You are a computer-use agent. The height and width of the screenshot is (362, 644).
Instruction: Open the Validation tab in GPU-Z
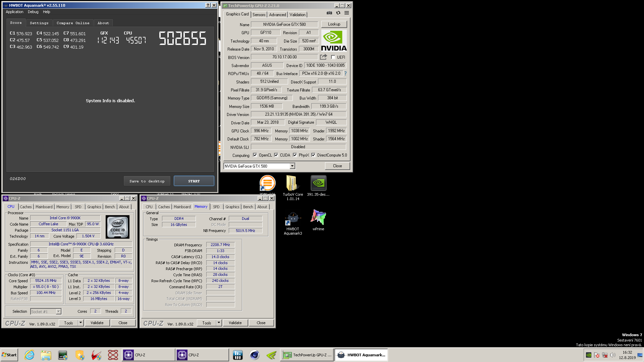click(x=298, y=15)
